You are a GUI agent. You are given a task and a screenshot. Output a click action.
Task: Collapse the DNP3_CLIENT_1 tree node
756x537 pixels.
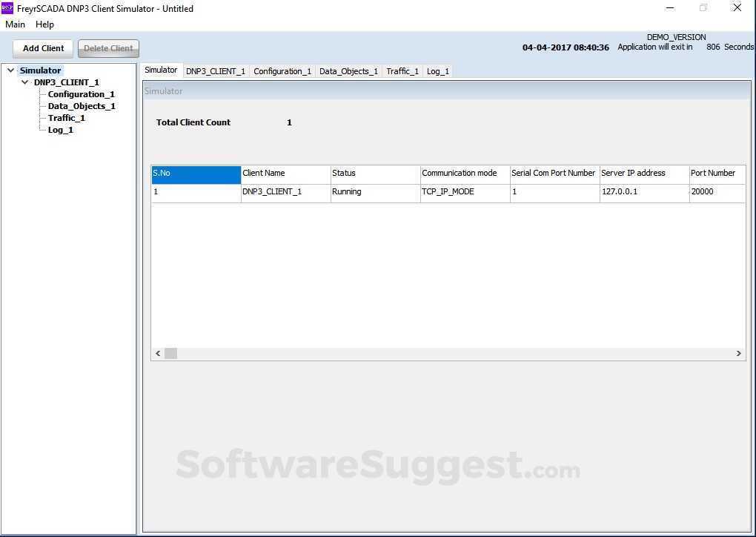coord(25,82)
